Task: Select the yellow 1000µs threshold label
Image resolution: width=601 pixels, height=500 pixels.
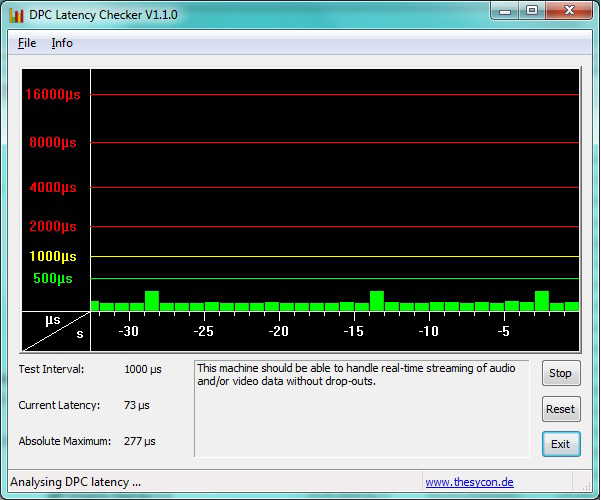Action: (53, 256)
